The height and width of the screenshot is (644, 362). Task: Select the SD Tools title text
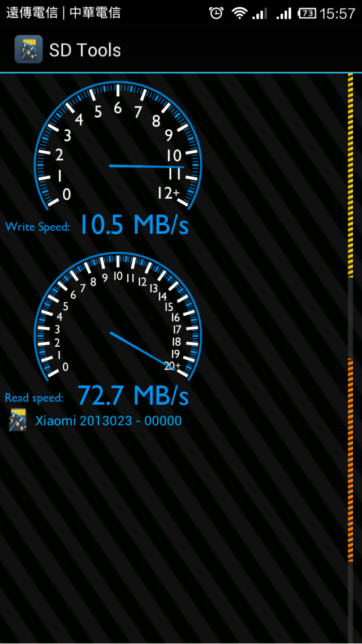(85, 50)
